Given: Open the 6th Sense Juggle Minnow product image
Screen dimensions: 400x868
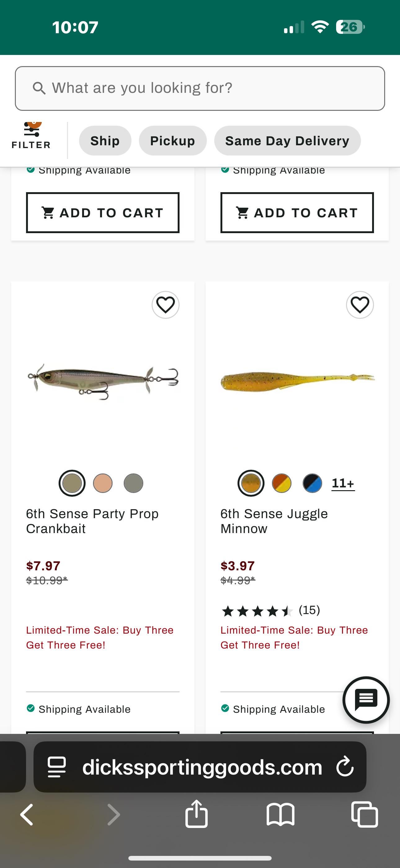Looking at the screenshot, I should click(297, 381).
